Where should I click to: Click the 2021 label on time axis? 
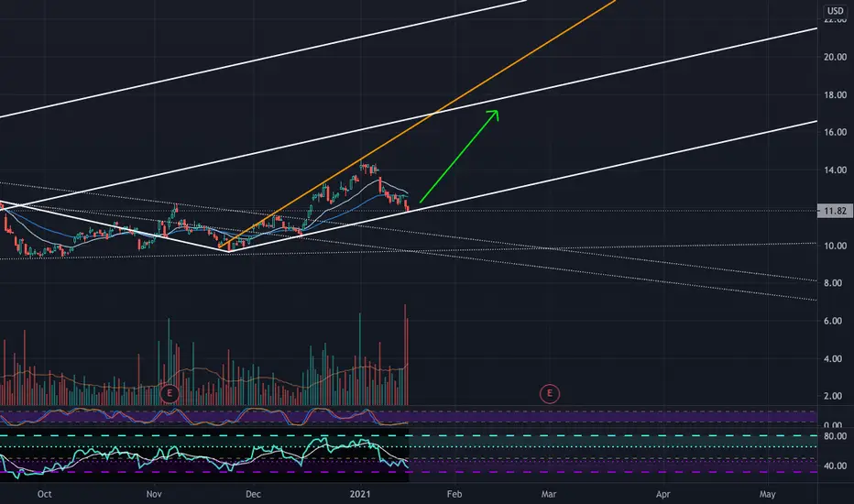coord(360,494)
